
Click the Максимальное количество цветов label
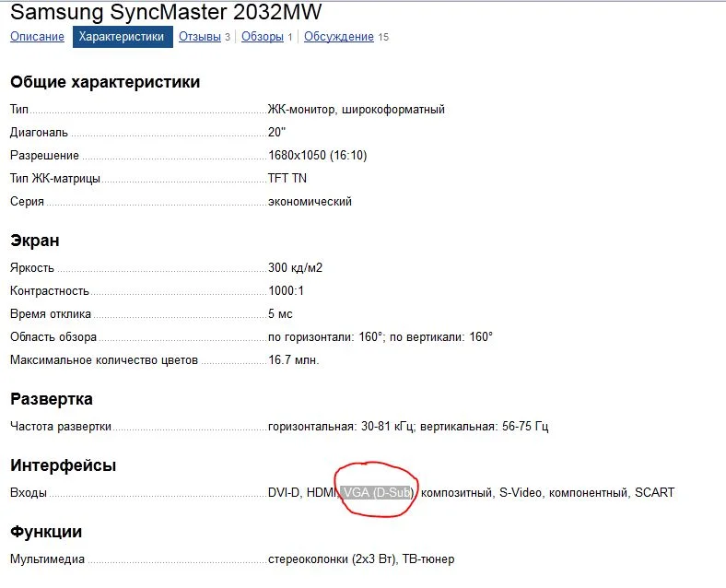(x=104, y=359)
